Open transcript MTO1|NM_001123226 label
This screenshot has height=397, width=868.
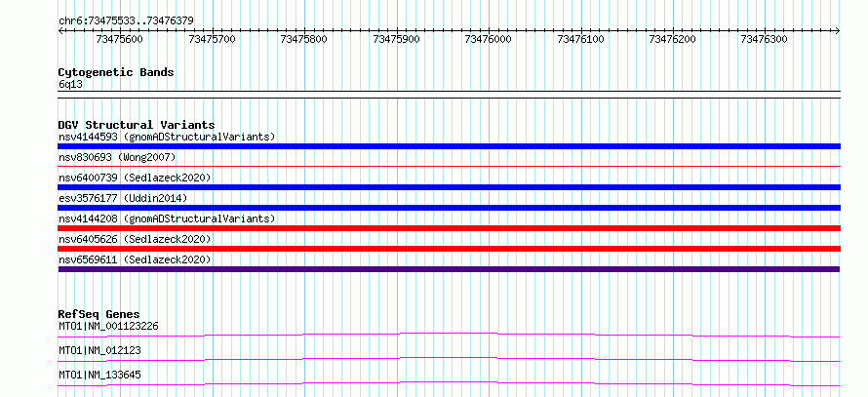click(108, 326)
